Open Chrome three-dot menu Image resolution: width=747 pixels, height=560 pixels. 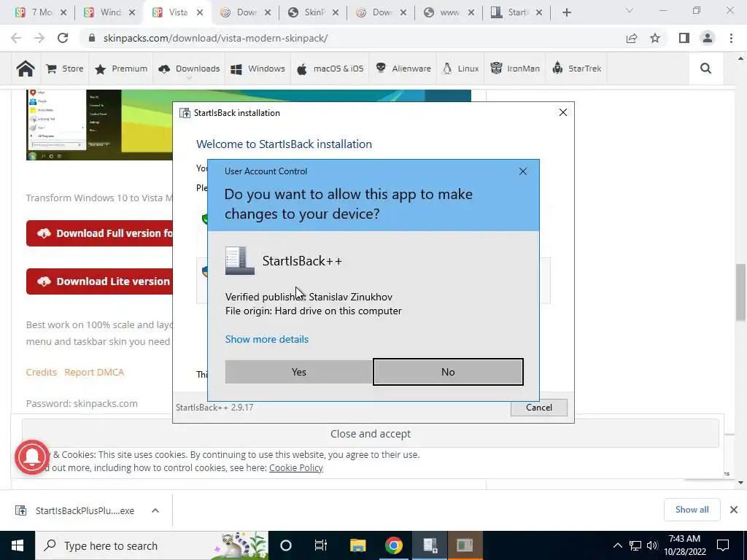tap(731, 38)
